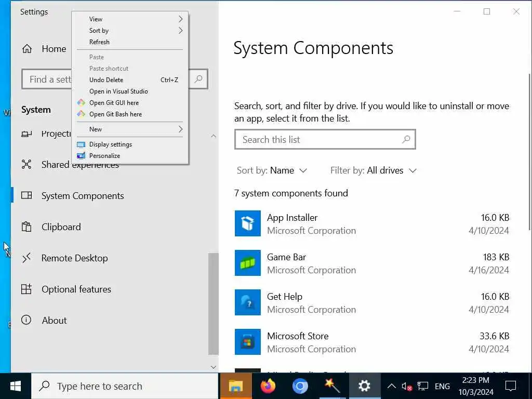The height and width of the screenshot is (399, 532).
Task: Click the Personalize icon
Action: (x=81, y=156)
